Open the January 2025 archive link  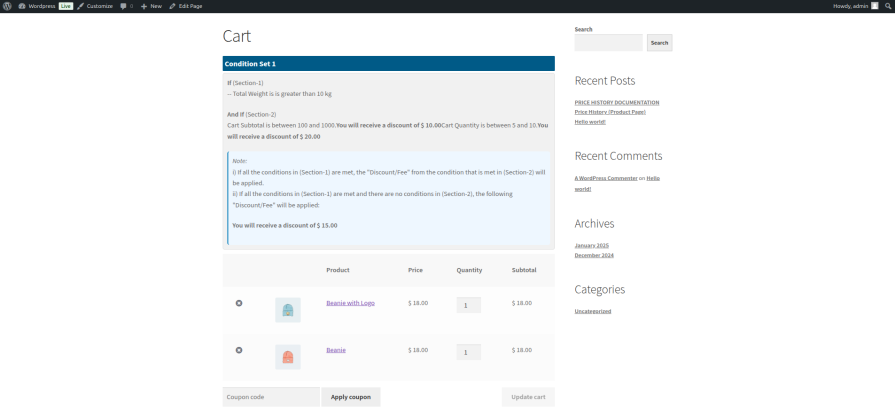tap(591, 245)
